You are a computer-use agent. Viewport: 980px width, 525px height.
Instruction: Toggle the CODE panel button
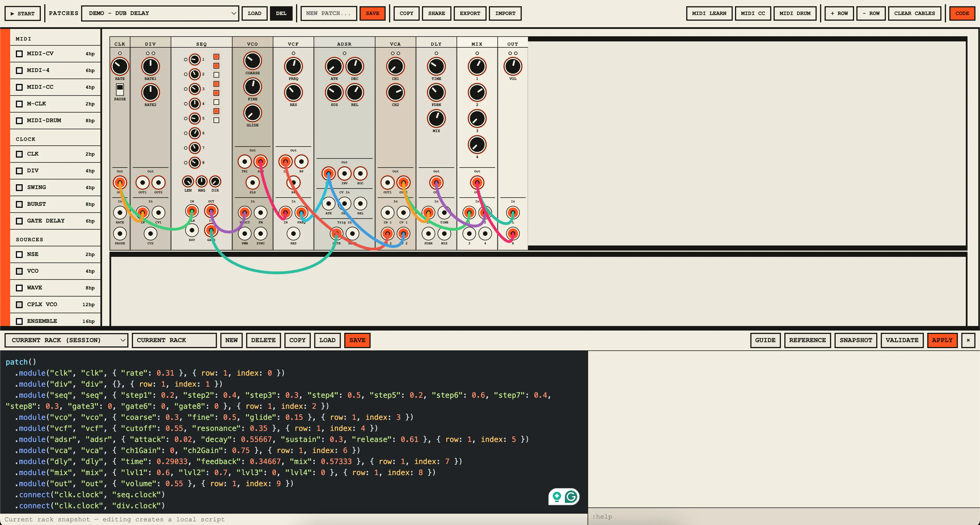[962, 13]
